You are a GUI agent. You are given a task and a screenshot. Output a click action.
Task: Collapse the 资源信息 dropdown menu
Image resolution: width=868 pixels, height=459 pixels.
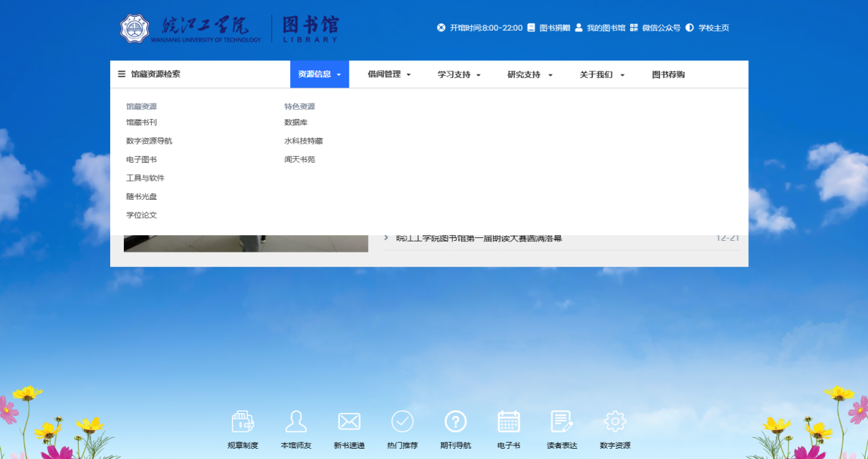(x=319, y=75)
